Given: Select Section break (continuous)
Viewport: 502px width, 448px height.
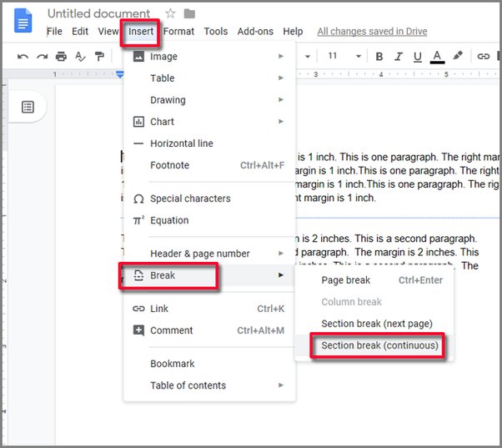Looking at the screenshot, I should 374,345.
